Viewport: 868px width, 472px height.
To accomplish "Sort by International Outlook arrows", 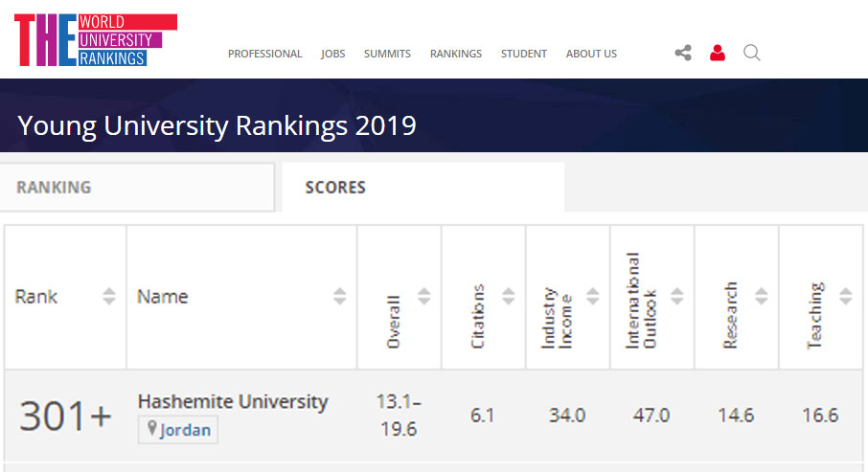I will pyautogui.click(x=676, y=297).
